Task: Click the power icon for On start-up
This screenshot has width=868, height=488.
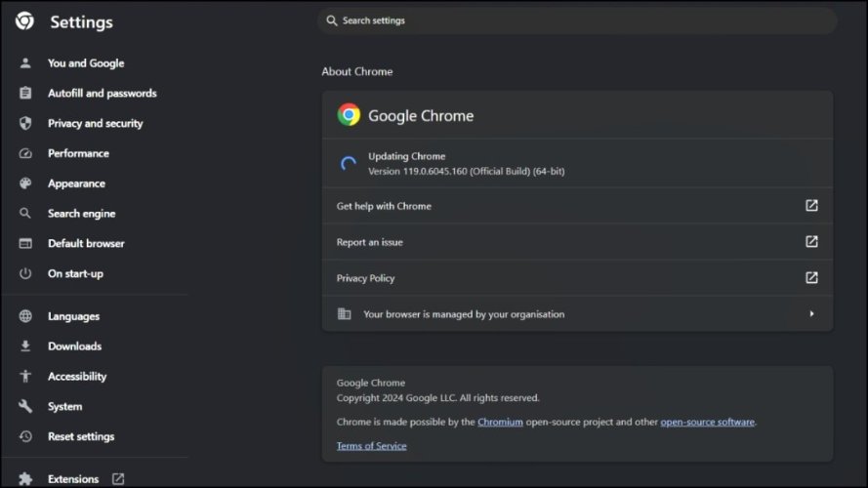Action: click(x=25, y=273)
